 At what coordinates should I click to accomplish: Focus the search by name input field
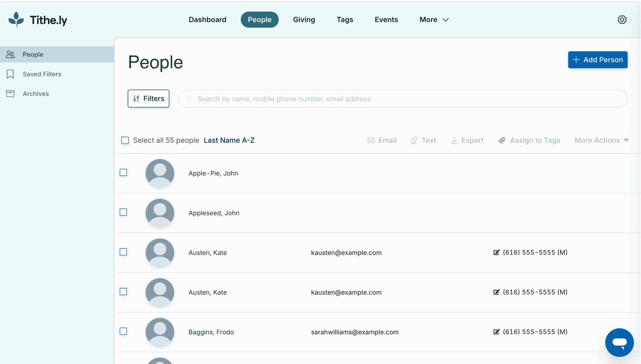403,99
